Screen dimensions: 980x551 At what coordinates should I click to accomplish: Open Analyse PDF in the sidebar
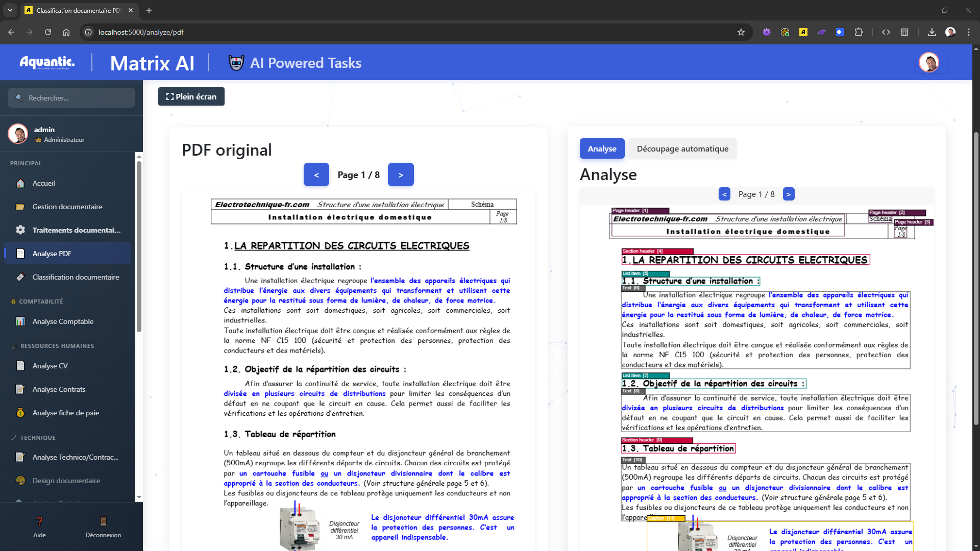pyautogui.click(x=53, y=253)
